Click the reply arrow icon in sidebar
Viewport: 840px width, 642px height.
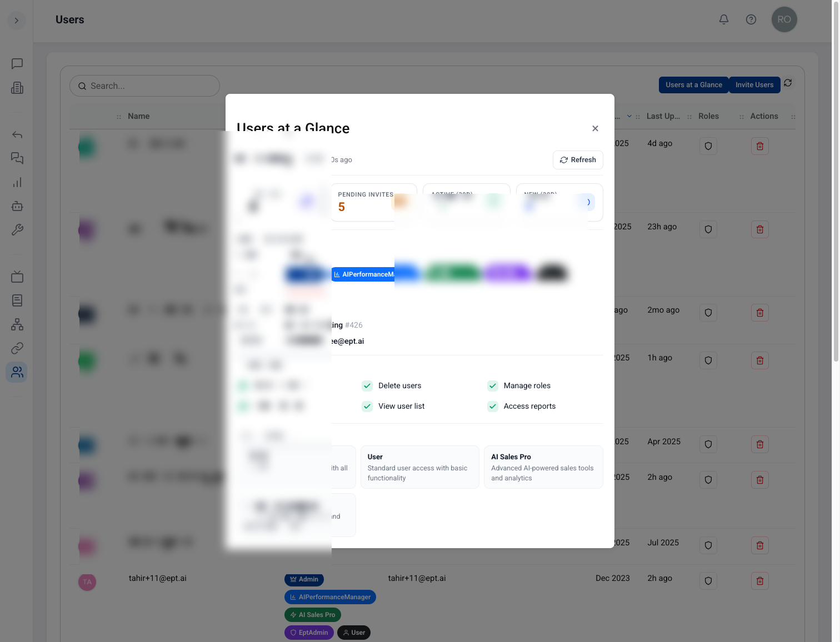17,135
